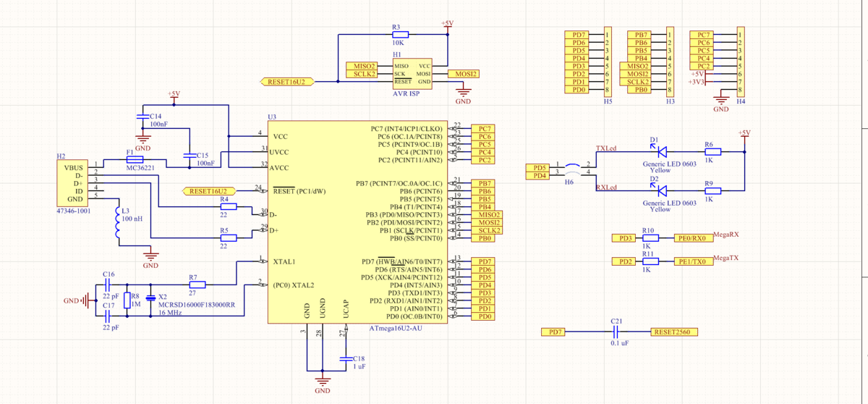Screen dimensions: 868x404
Task: Select the L3 100 nH inductor
Action: [117, 223]
